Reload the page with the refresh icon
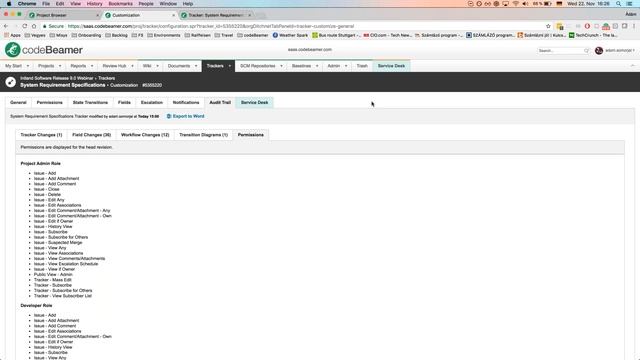The width and height of the screenshot is (640, 360). (24, 26)
